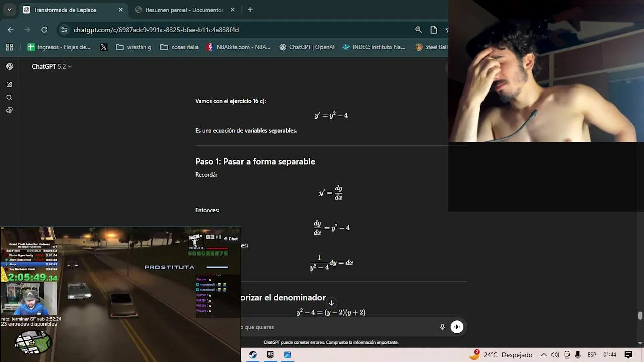Click the zoom magnifier icon in address bar

coord(418,30)
